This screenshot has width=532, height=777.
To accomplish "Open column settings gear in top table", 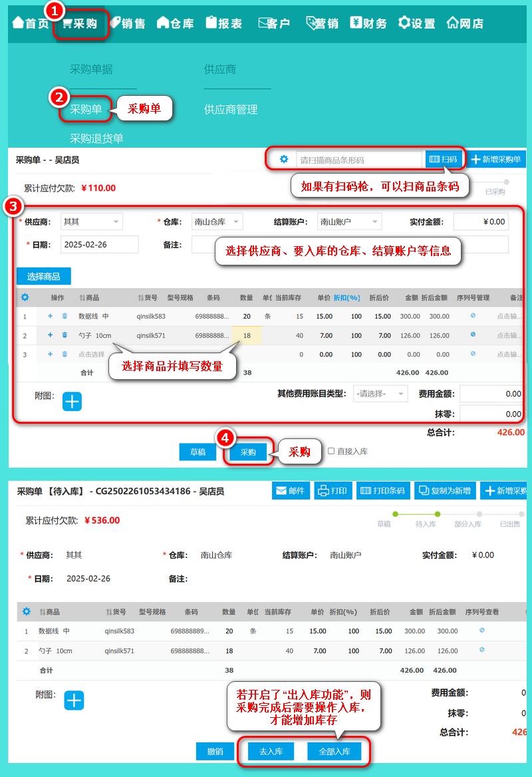I will tap(25, 297).
